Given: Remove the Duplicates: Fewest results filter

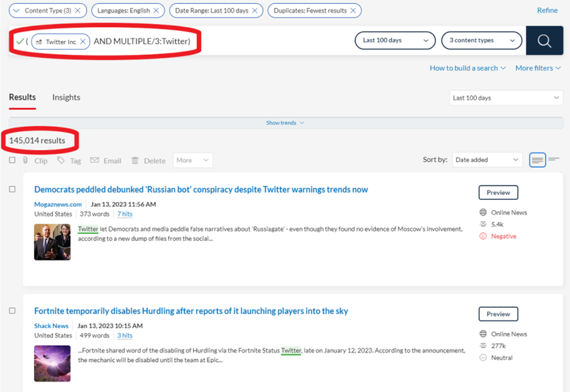Looking at the screenshot, I should (x=353, y=11).
